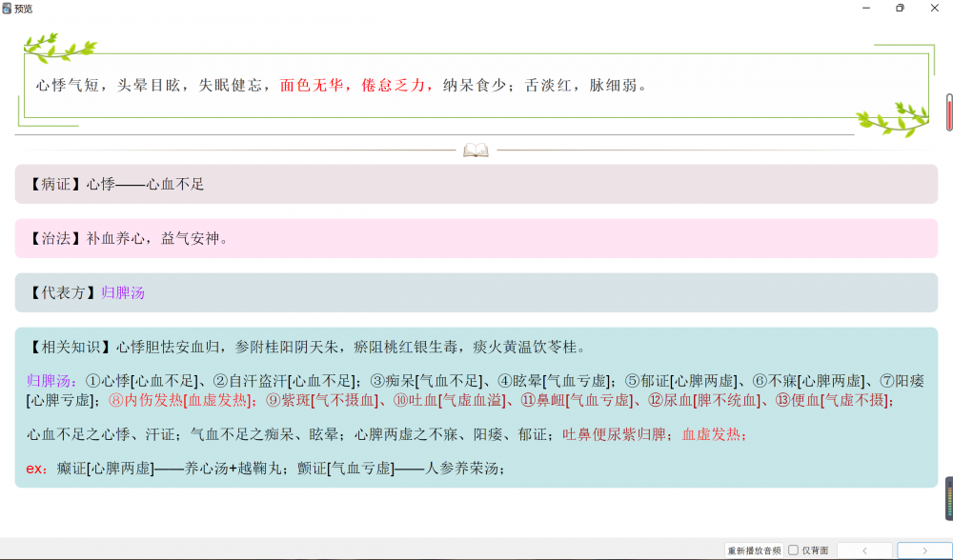The image size is (953, 560).
Task: Click red text 面色无华
Action: click(x=312, y=86)
